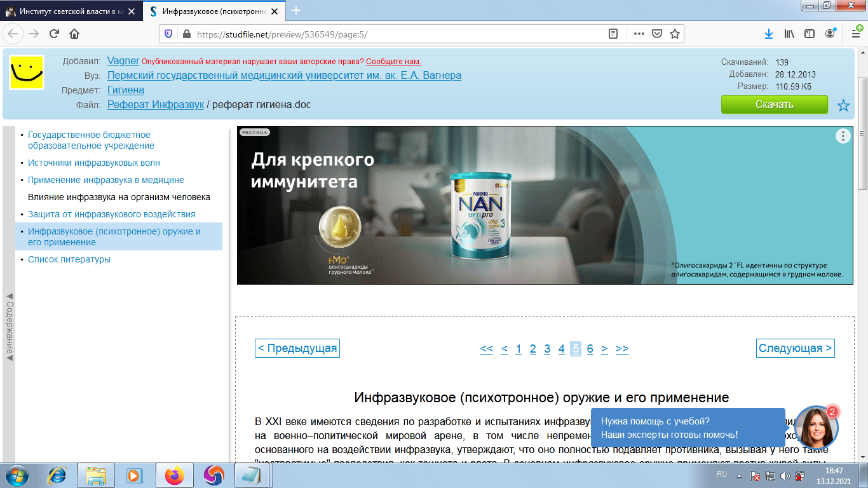This screenshot has width=868, height=488.
Task: Go to page 6 in the pagination
Action: pos(590,348)
